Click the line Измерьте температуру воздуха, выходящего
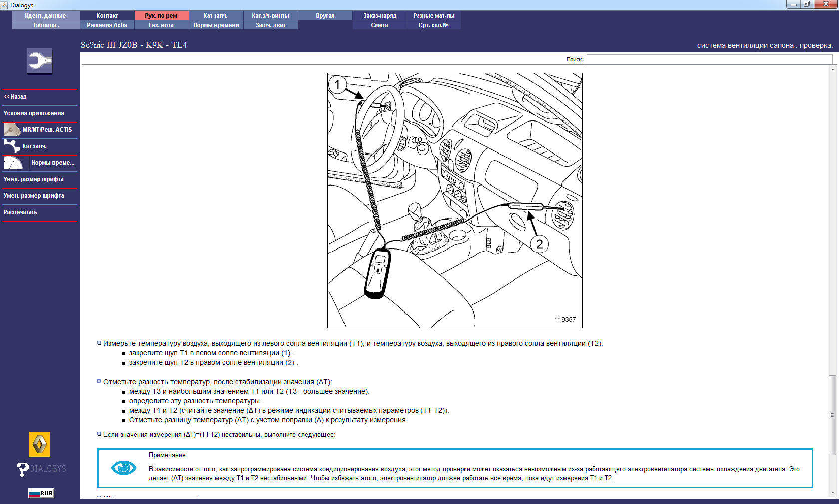Viewport: 839px width, 504px height. coord(353,344)
